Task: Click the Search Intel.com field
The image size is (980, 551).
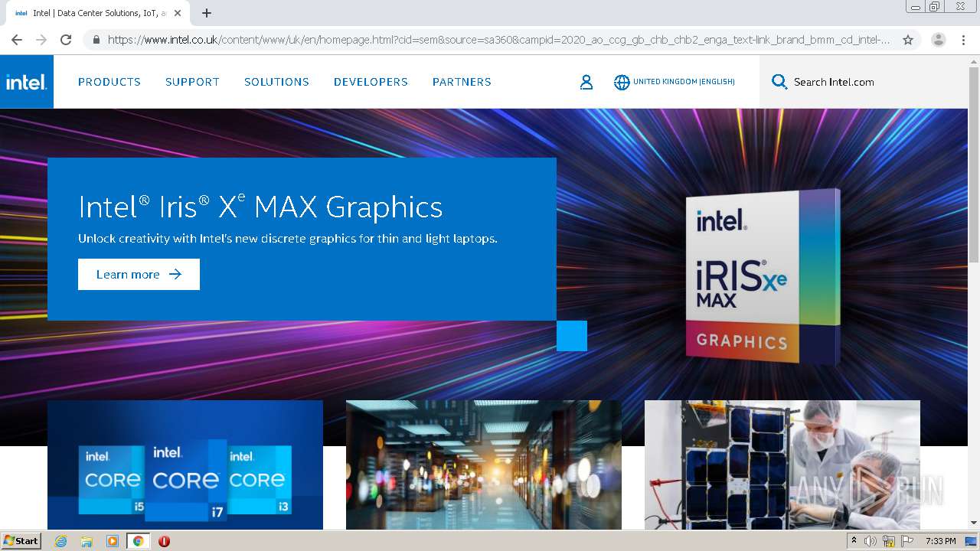Action: (864, 82)
